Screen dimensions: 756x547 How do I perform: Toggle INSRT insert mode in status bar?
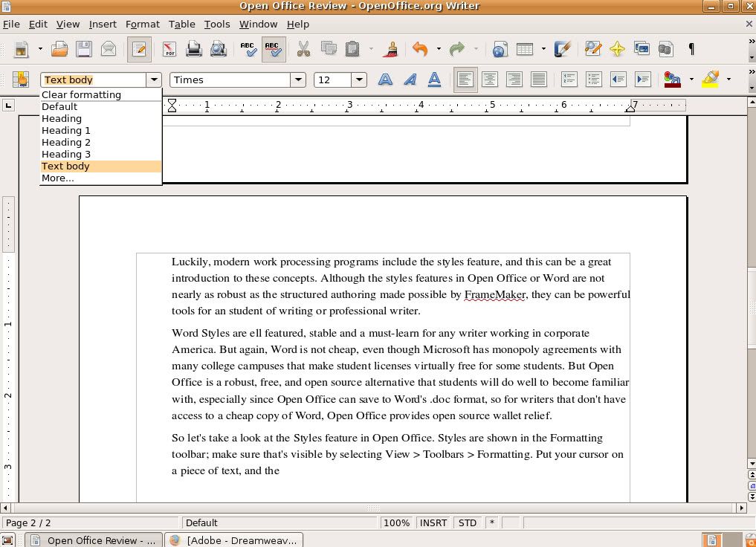[x=433, y=523]
